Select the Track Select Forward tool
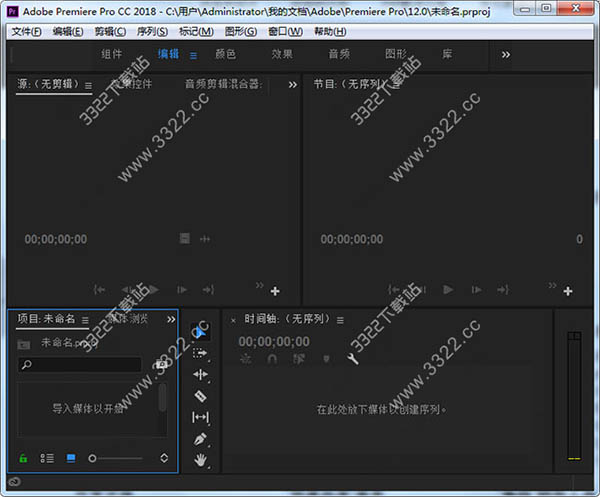This screenshot has height=497, width=600. (x=201, y=353)
